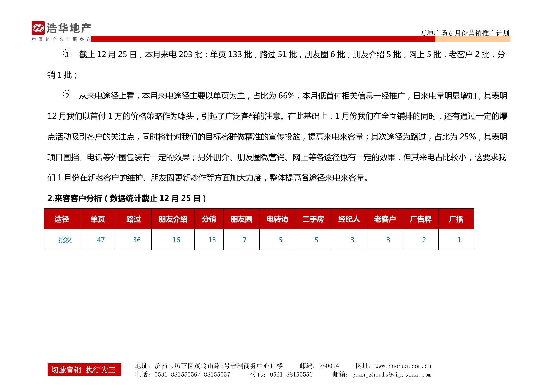Click the circled number 2 bullet
Image resolution: width=555 pixels, height=392 pixels.
(67, 95)
